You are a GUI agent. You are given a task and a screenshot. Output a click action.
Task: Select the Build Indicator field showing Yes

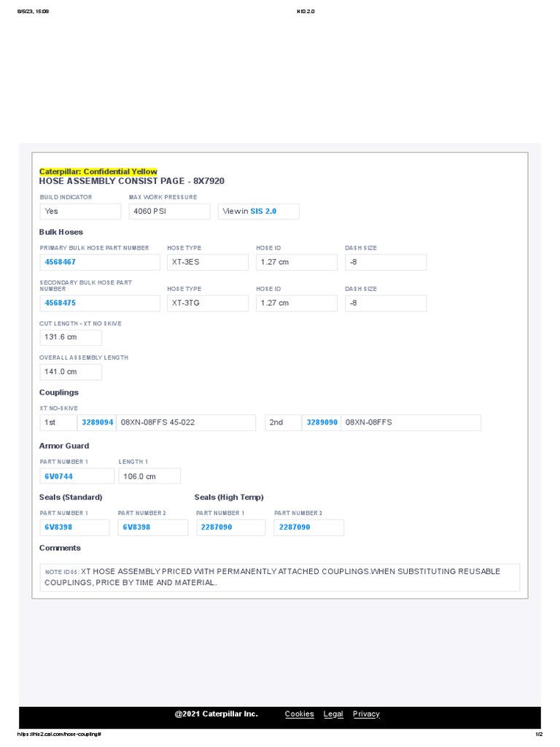(x=80, y=212)
